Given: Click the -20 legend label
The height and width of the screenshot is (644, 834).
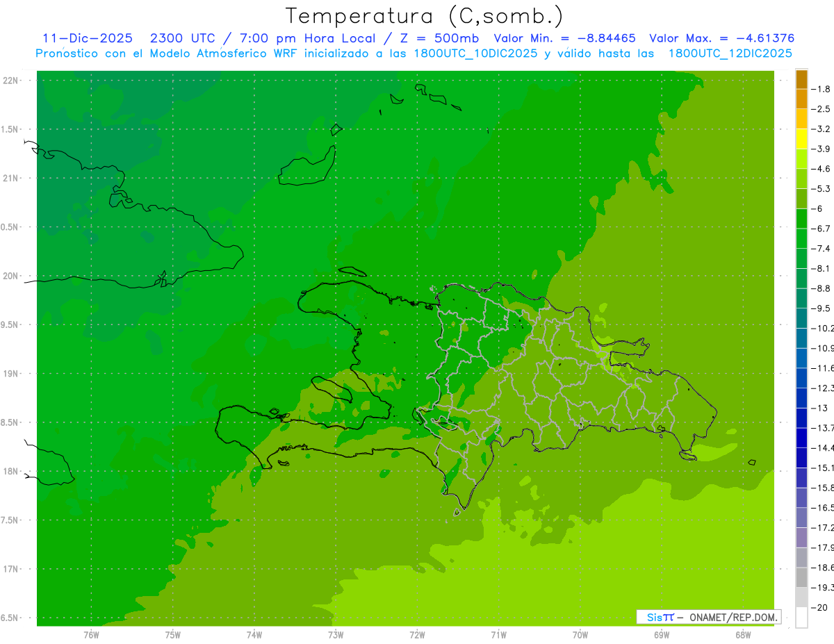Looking at the screenshot, I should pos(819,607).
